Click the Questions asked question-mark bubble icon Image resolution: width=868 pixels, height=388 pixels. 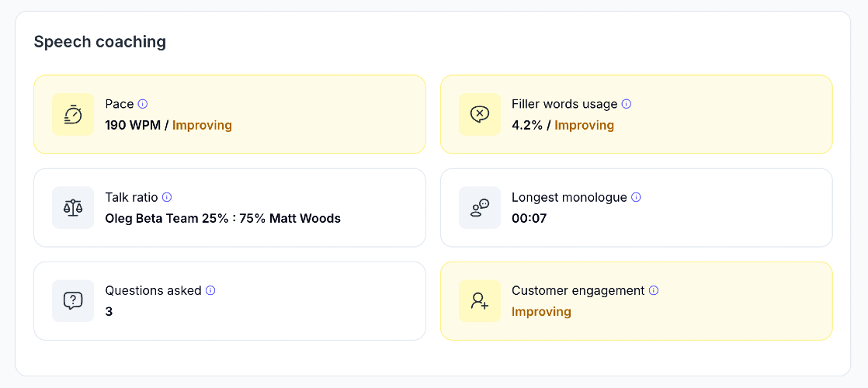pyautogui.click(x=73, y=300)
